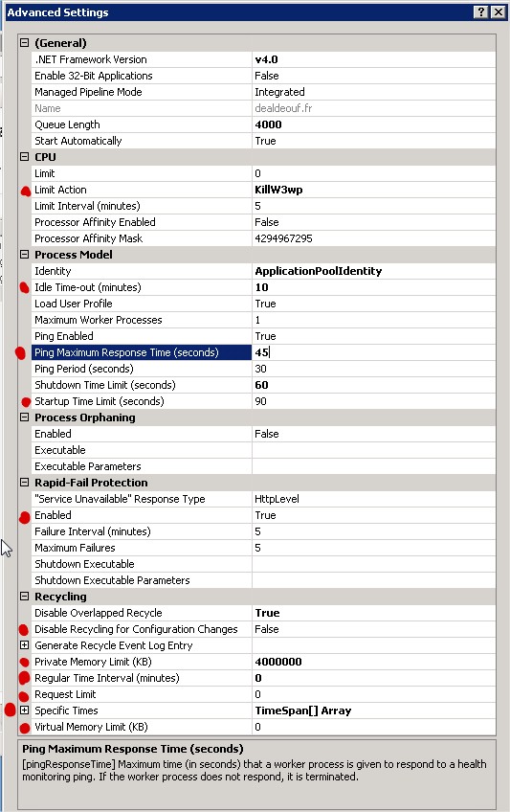The height and width of the screenshot is (812, 510).
Task: Click the TimeSpan[] Array value
Action: (x=373, y=710)
